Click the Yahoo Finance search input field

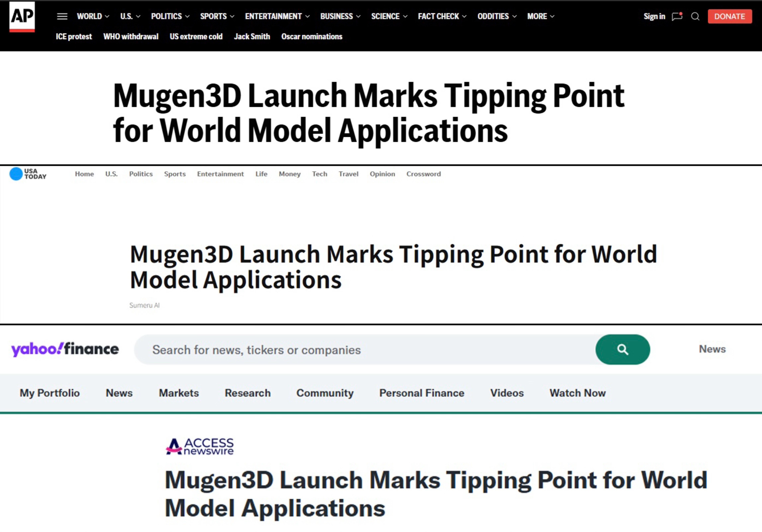[365, 350]
